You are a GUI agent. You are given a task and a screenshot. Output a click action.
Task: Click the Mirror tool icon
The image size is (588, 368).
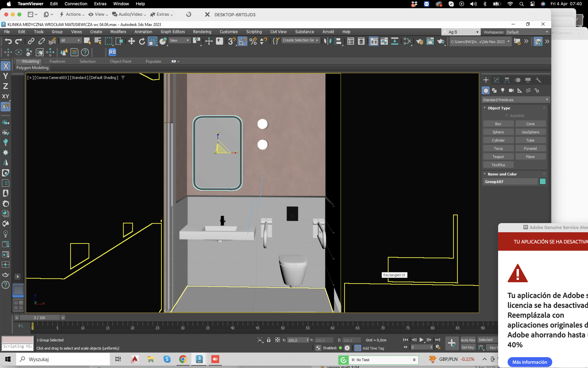(x=327, y=41)
